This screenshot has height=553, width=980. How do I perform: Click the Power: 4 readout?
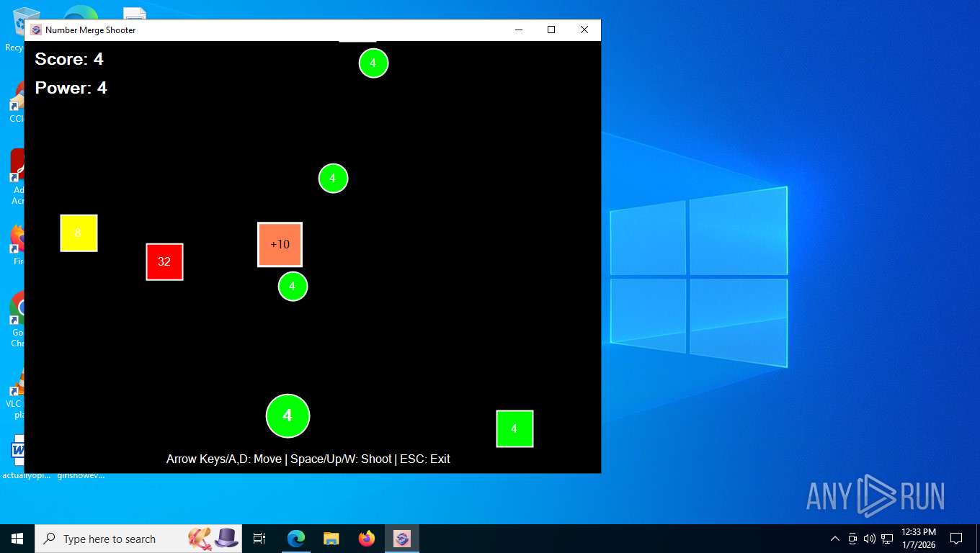click(x=71, y=88)
